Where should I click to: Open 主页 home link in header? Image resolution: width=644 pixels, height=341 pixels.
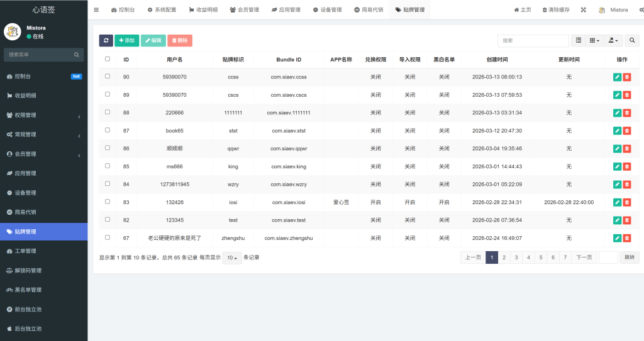tap(523, 10)
